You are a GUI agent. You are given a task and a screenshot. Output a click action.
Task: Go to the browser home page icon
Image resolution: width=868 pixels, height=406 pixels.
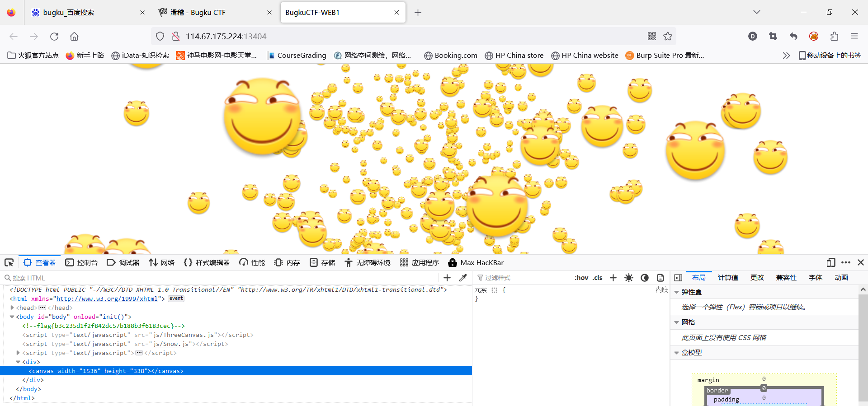75,36
